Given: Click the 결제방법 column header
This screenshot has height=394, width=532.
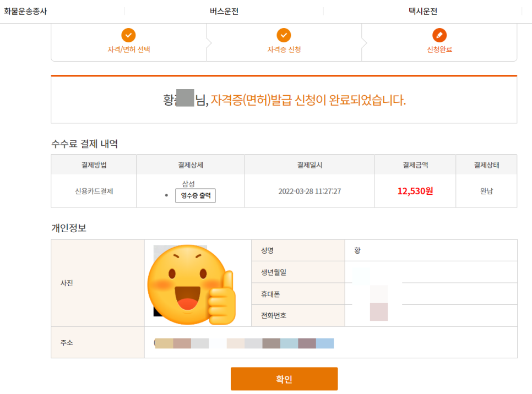Looking at the screenshot, I should [x=94, y=165].
